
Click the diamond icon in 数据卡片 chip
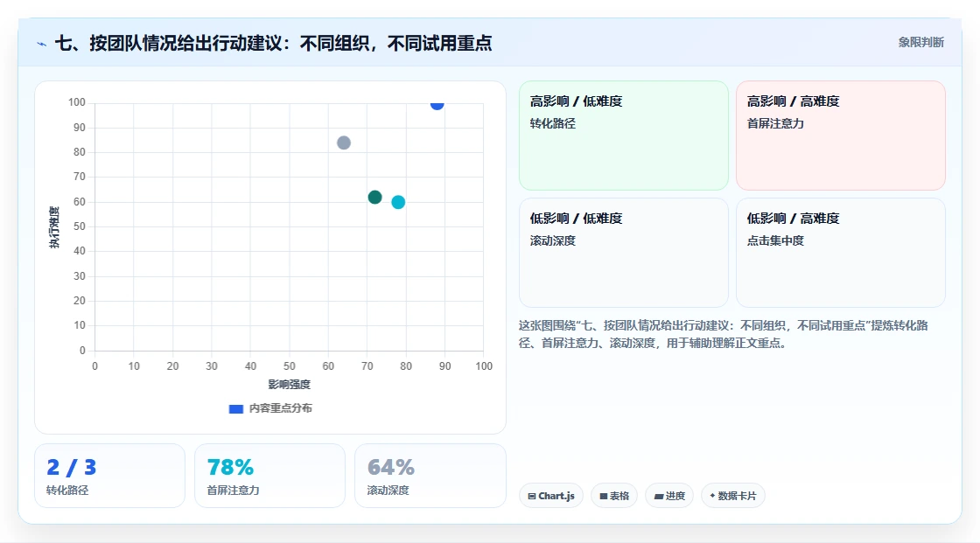712,496
